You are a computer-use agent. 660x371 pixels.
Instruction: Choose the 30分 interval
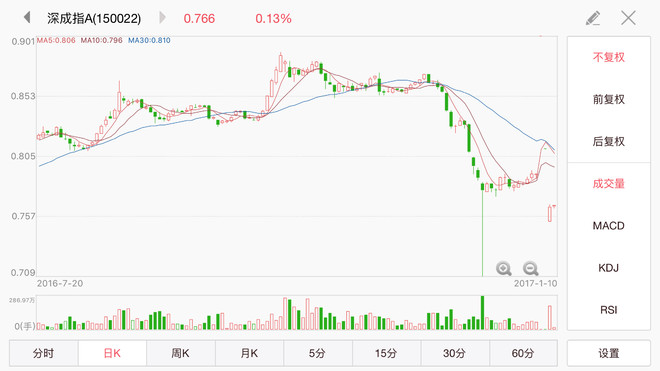(455, 353)
